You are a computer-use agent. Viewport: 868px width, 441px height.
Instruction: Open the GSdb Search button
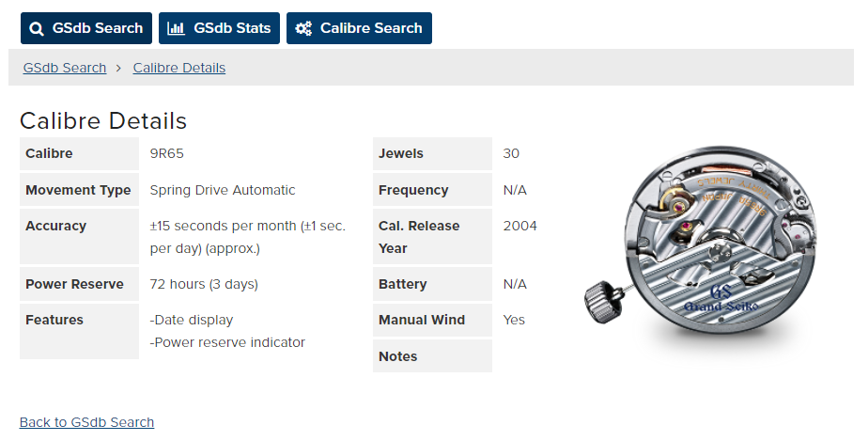point(86,28)
